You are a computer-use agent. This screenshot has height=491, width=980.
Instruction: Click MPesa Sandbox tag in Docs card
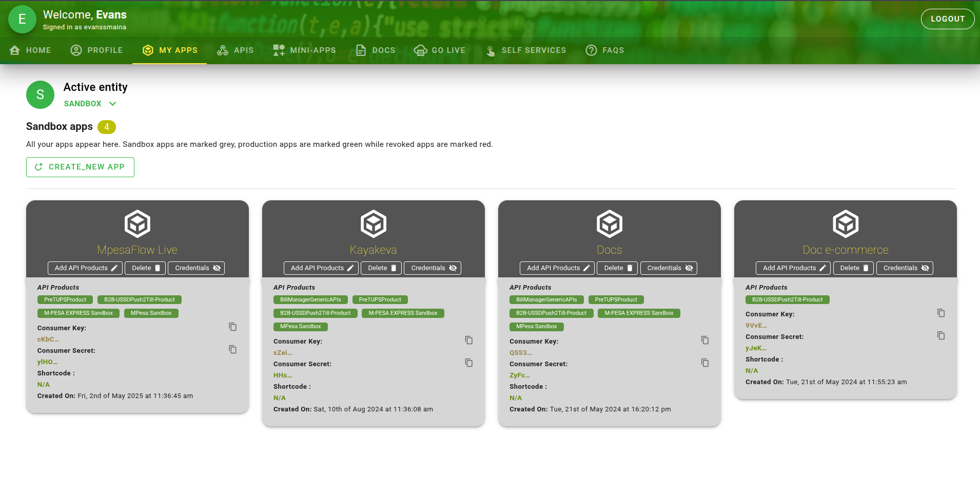(x=537, y=327)
